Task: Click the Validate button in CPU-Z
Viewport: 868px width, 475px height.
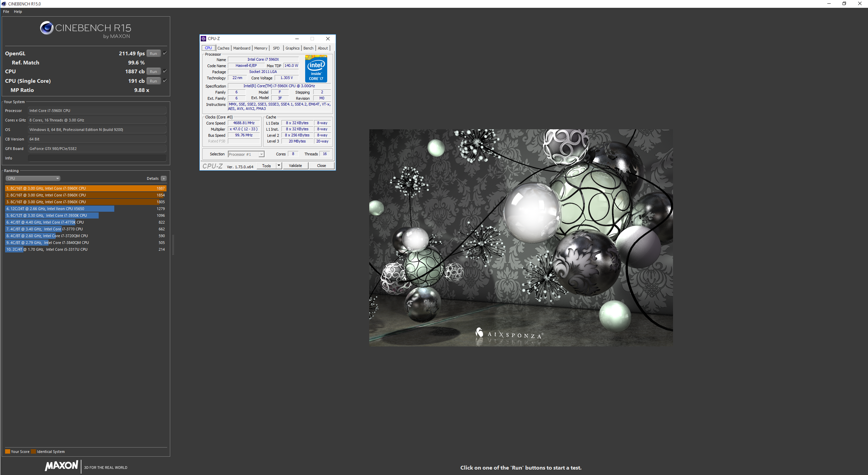Action: coord(295,166)
